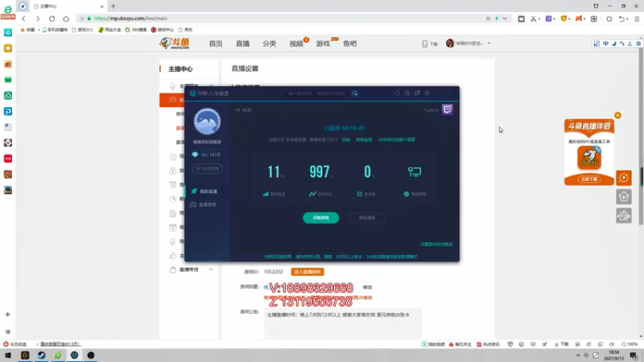Viewport: 644px width, 362px height.
Task: Click the 网络监控 link in accelerator
Action: [x=364, y=139]
